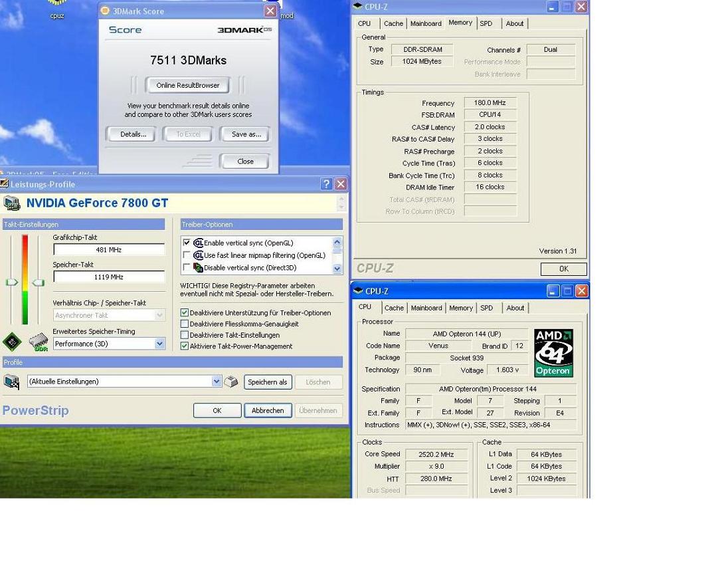
Task: Click the DDR memory chip icon
Action: pyautogui.click(x=39, y=342)
